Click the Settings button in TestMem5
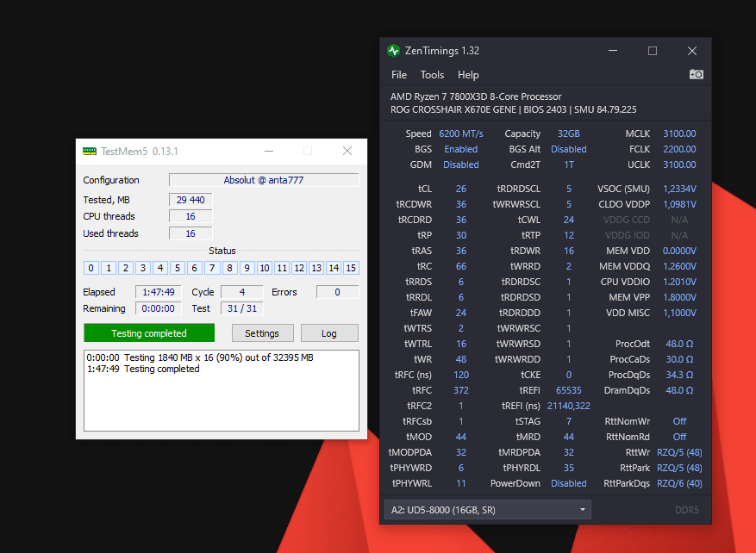 pos(262,333)
